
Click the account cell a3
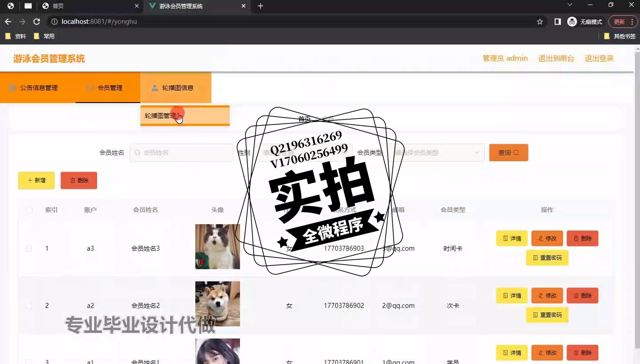[x=90, y=249]
